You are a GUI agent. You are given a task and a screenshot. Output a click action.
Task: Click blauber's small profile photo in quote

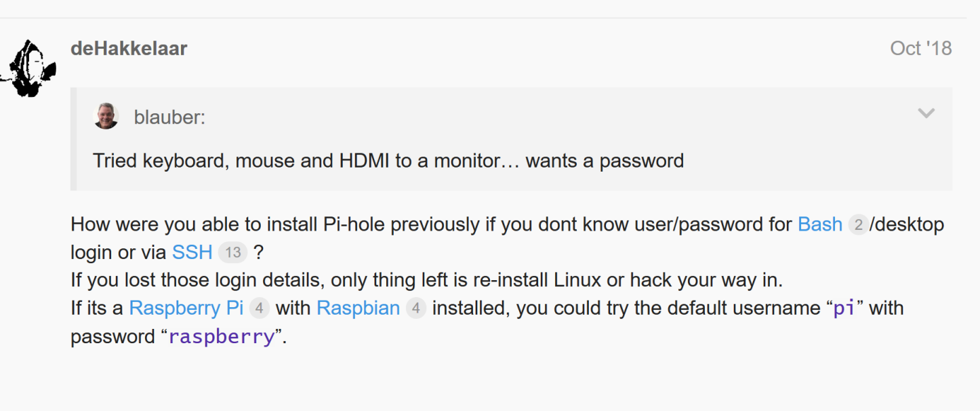[x=106, y=117]
